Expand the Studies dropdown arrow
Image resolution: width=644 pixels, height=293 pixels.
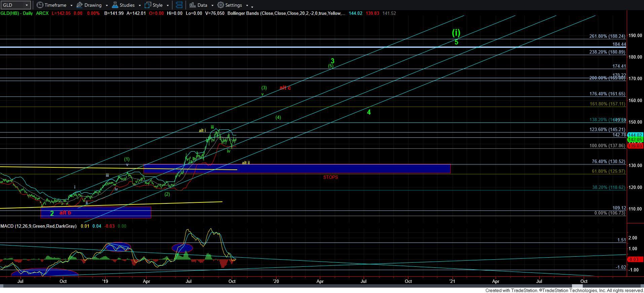140,5
